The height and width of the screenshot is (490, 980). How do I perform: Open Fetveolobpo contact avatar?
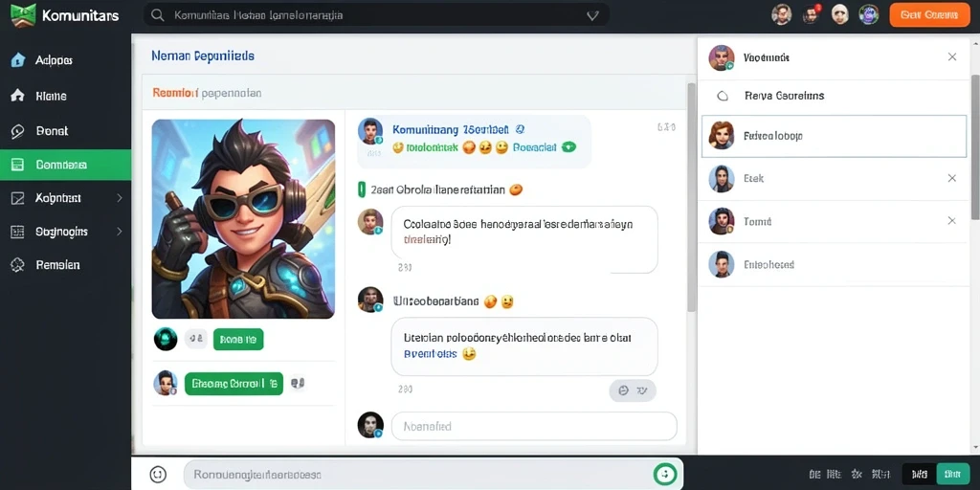(x=722, y=135)
